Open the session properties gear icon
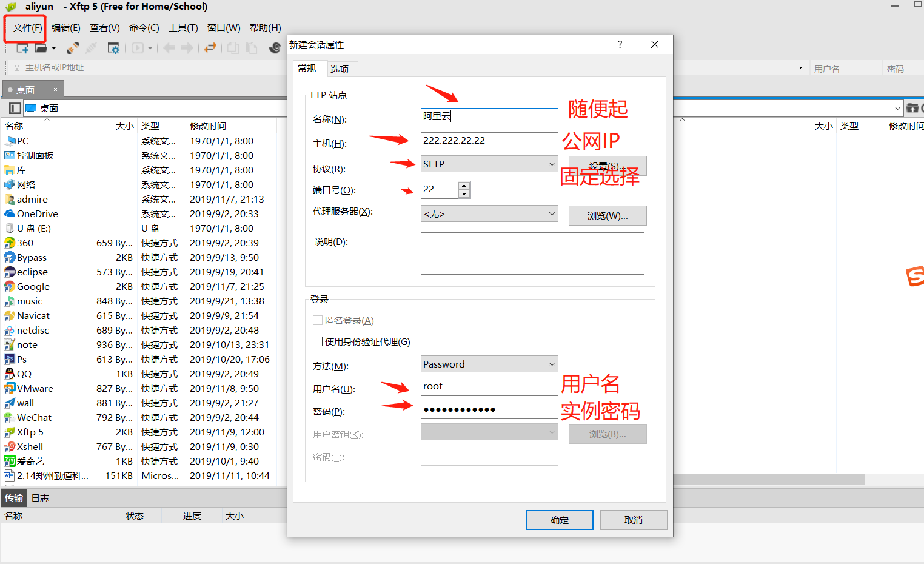The height and width of the screenshot is (564, 924). click(x=113, y=48)
